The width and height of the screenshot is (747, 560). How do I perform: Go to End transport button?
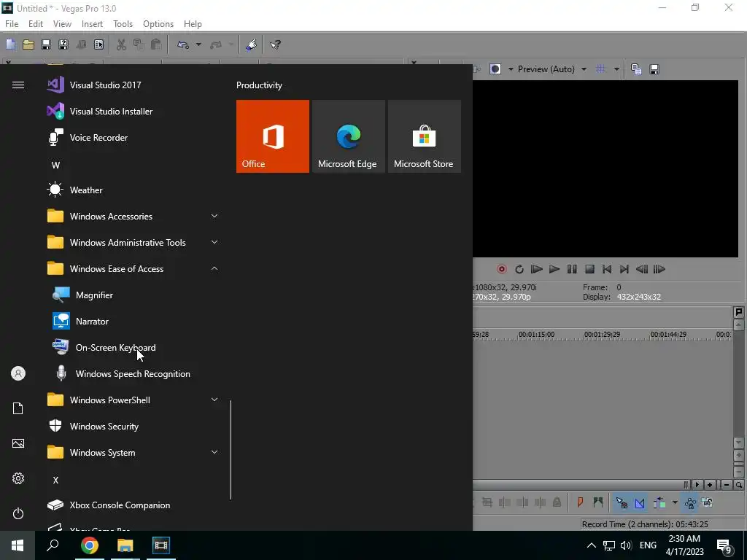(x=624, y=269)
